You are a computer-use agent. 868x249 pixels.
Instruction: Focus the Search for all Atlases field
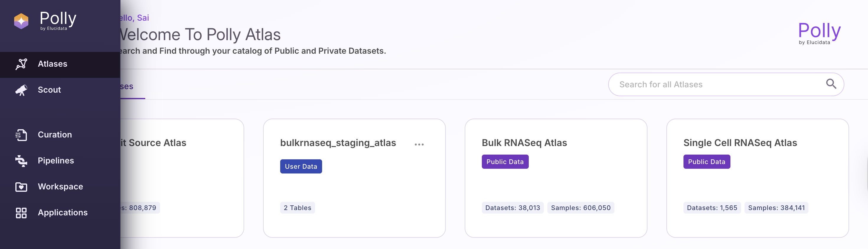point(714,84)
